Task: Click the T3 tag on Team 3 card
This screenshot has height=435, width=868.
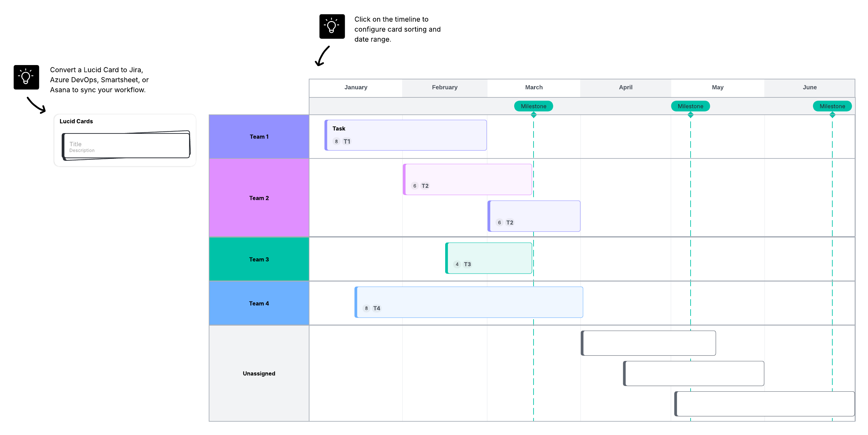Action: (467, 265)
